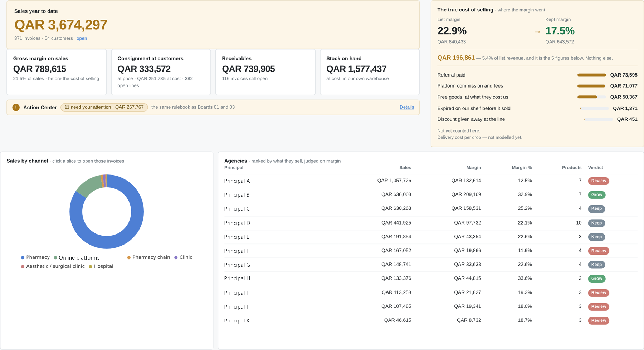Click the Review verdict badge for Principal A
This screenshot has height=350, width=644.
coord(599,181)
